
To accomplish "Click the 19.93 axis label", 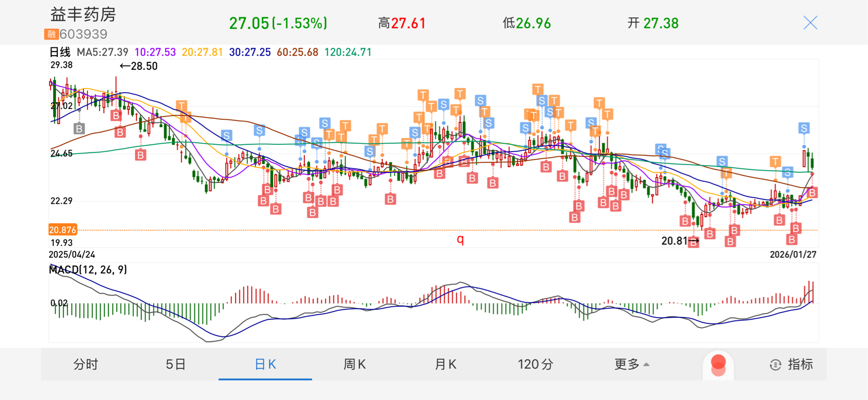I will coord(62,243).
